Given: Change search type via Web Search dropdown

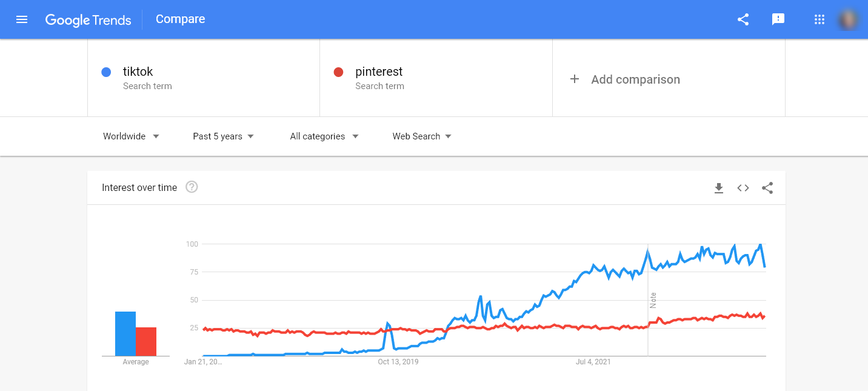Looking at the screenshot, I should tap(421, 136).
